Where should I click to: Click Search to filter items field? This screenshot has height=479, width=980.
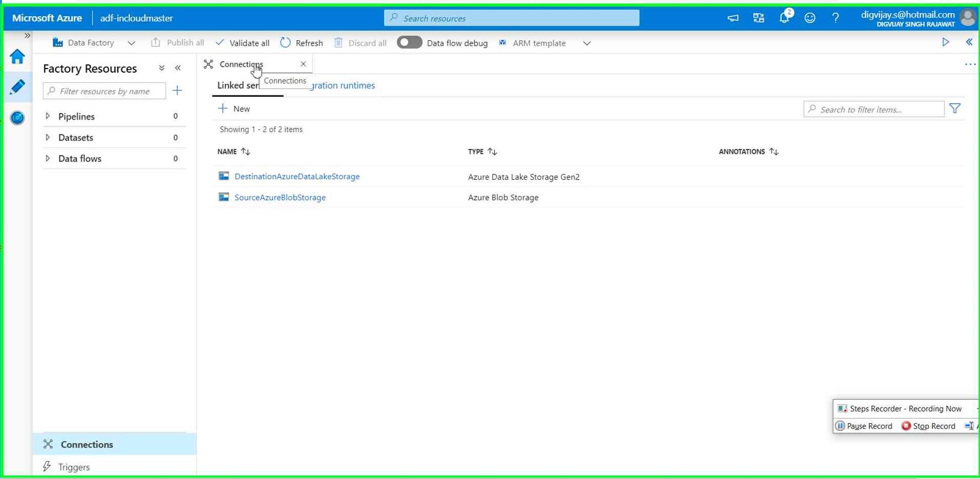[x=874, y=109]
